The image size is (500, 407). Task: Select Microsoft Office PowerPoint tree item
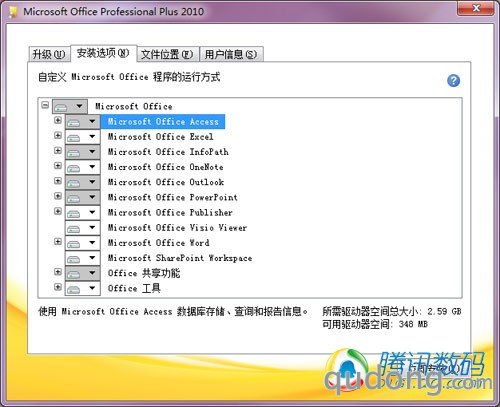click(x=172, y=197)
